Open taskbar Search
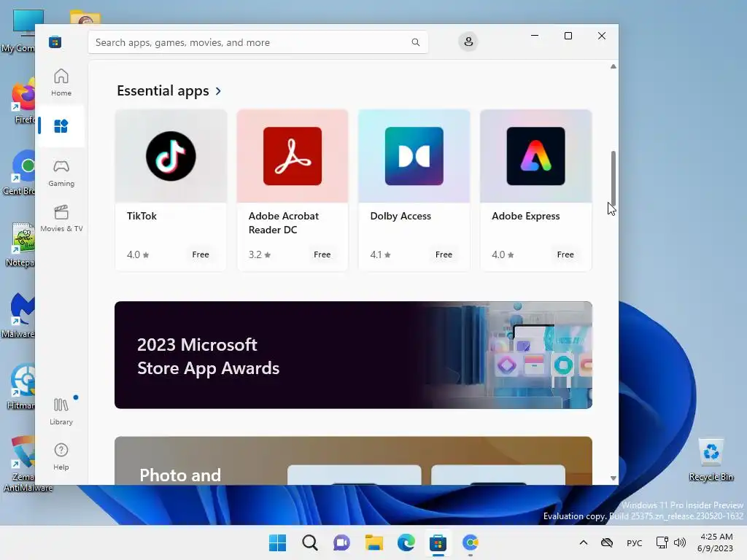 pyautogui.click(x=309, y=542)
